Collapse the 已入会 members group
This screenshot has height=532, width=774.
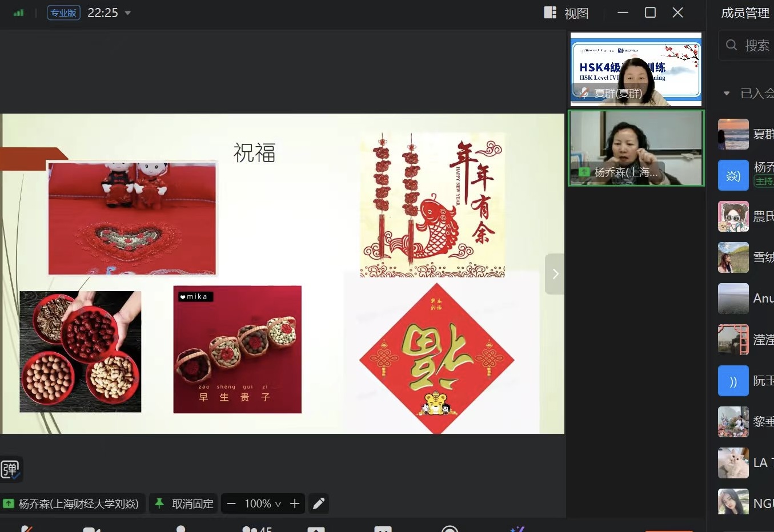click(727, 93)
